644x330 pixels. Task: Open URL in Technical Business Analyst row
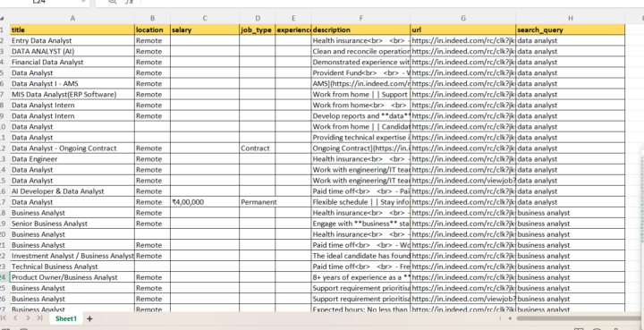(463, 267)
